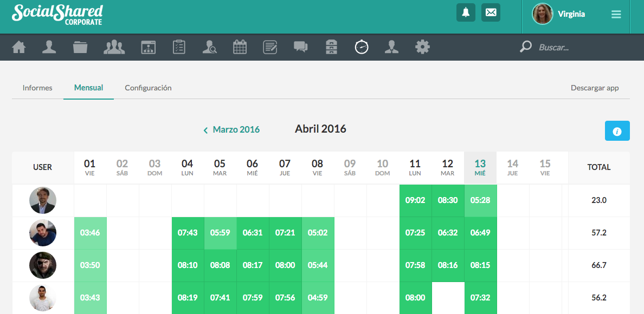Open the groups people icon
Screen dimensions: 644x314
(114, 48)
